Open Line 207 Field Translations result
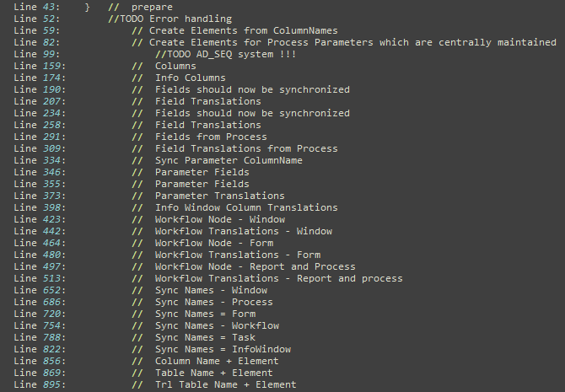 [137, 101]
